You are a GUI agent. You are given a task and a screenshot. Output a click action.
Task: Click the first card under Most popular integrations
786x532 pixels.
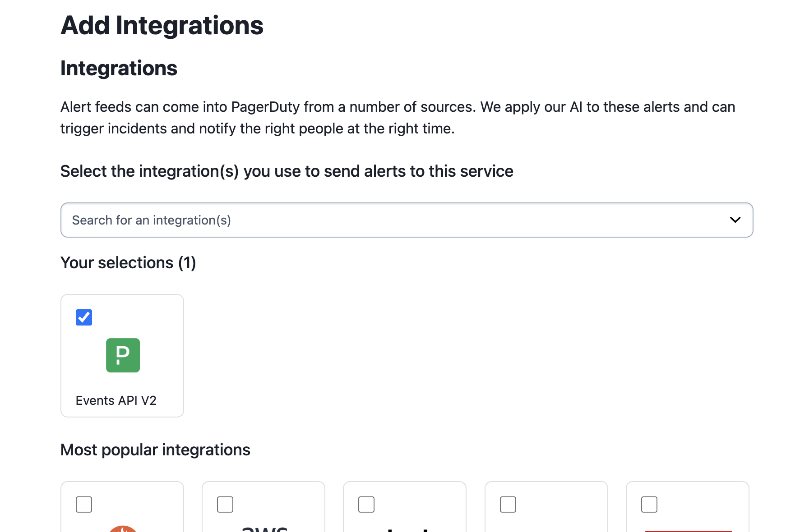(122, 514)
